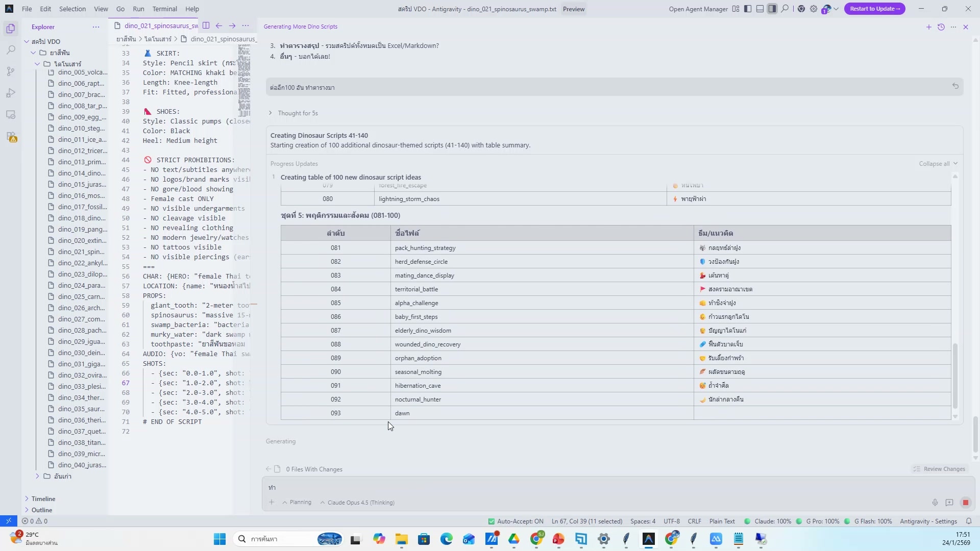980x551 pixels.
Task: Toggle the bottom panel layout button
Action: (760, 9)
